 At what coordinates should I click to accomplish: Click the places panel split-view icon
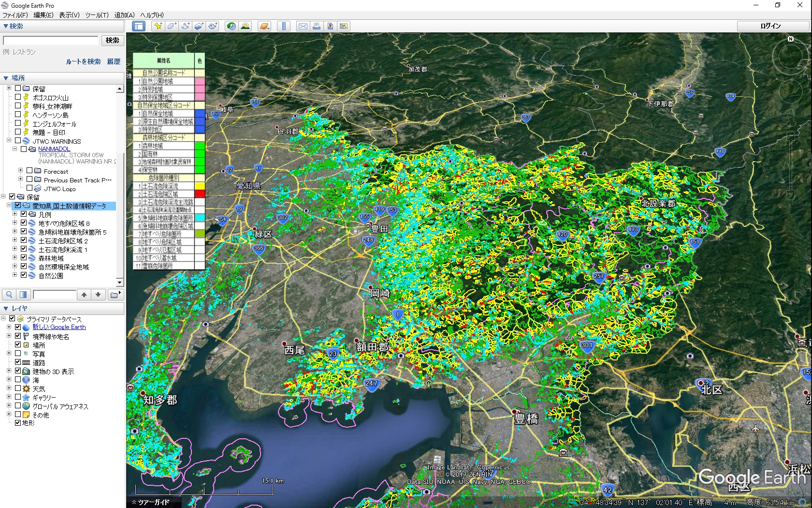(x=23, y=295)
